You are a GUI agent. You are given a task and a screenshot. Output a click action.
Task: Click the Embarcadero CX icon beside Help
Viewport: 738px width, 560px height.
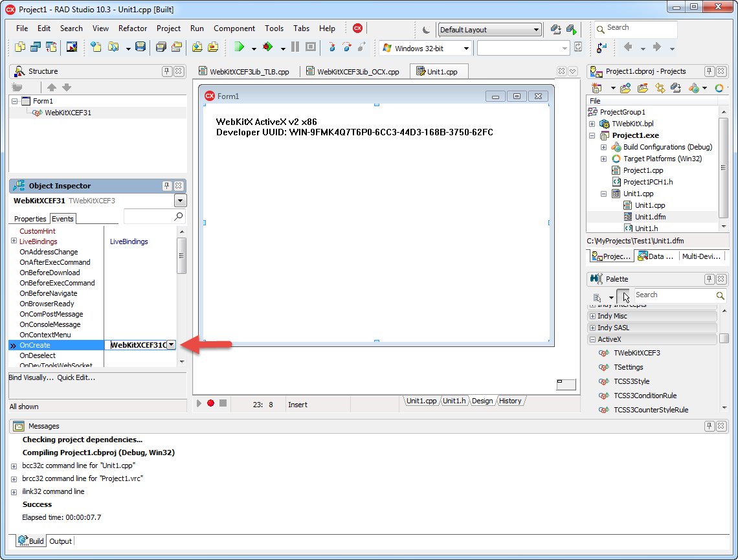pyautogui.click(x=358, y=28)
